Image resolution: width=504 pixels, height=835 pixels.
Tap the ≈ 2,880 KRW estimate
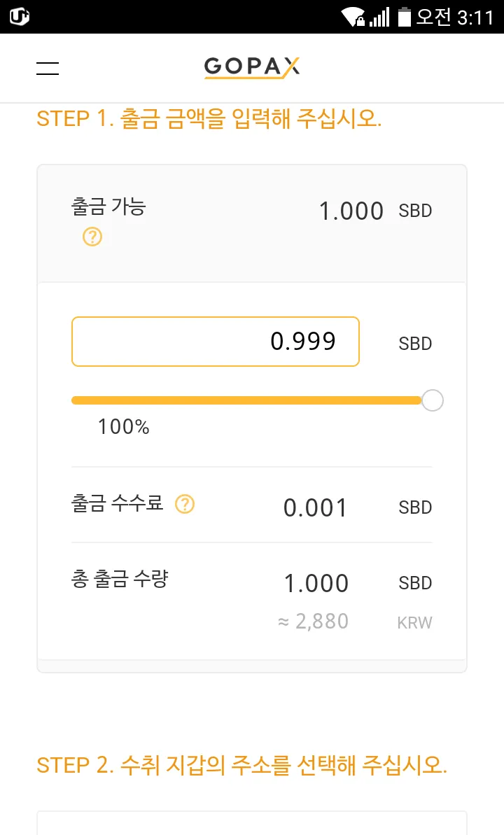click(x=355, y=622)
